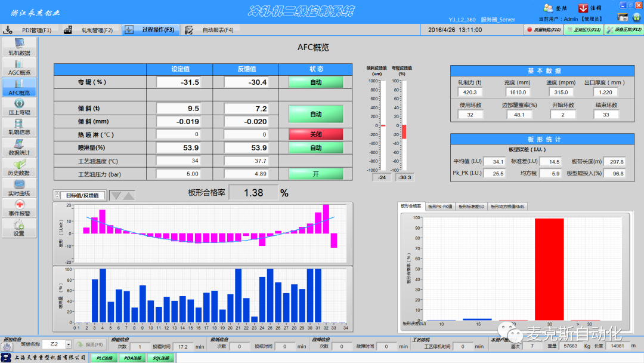Viewport: 644px width, 363px height.
Task: Click the down triangle beside 目标值/反馈值
Action: coord(116,195)
